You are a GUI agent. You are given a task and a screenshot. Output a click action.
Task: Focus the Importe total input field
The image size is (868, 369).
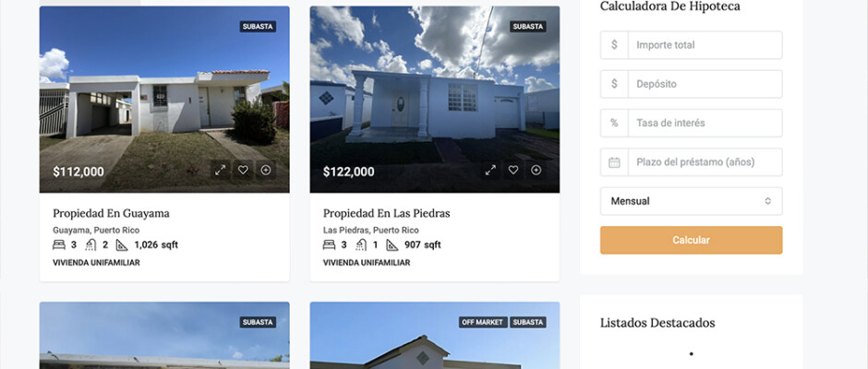pyautogui.click(x=705, y=45)
